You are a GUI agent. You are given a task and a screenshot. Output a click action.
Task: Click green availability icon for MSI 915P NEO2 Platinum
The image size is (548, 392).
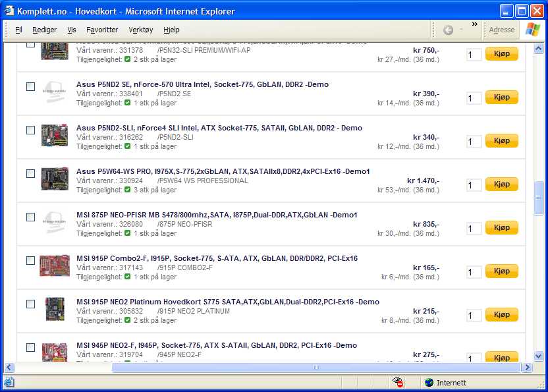point(128,320)
